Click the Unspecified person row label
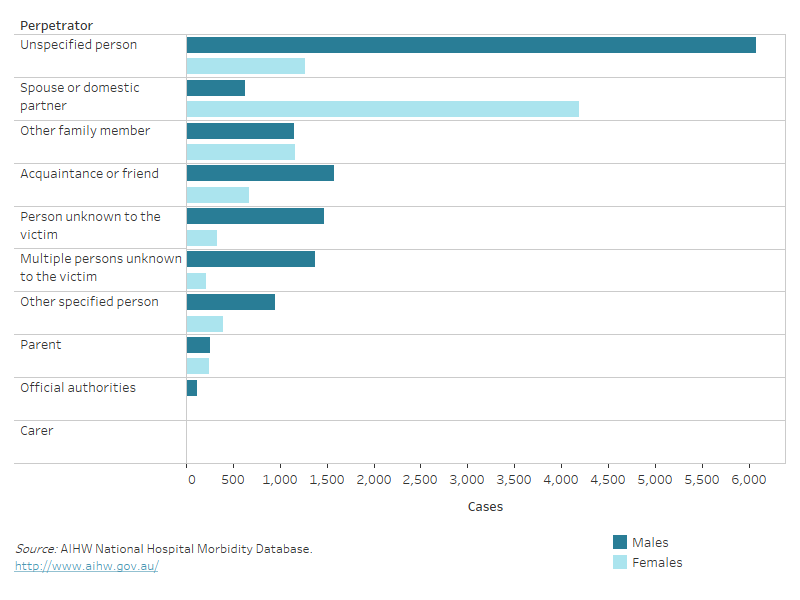Image resolution: width=800 pixels, height=600 pixels. coord(77,44)
